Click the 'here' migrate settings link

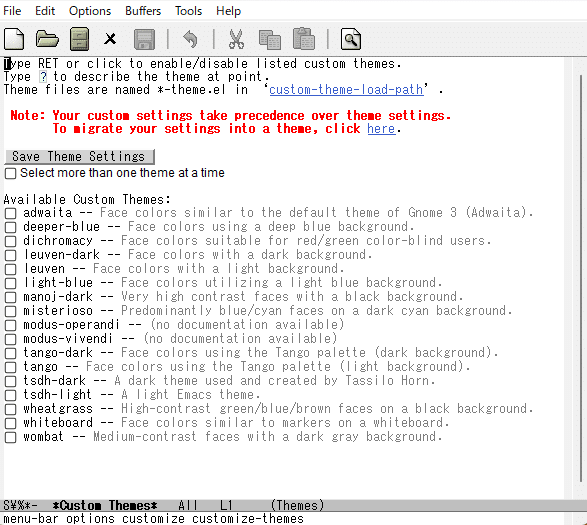(381, 129)
